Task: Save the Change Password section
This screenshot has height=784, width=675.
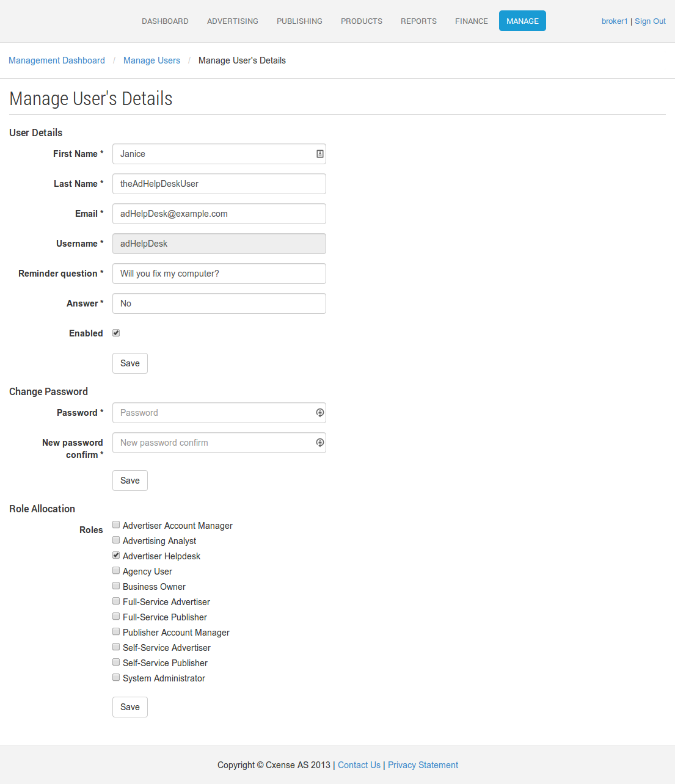Action: pos(130,481)
